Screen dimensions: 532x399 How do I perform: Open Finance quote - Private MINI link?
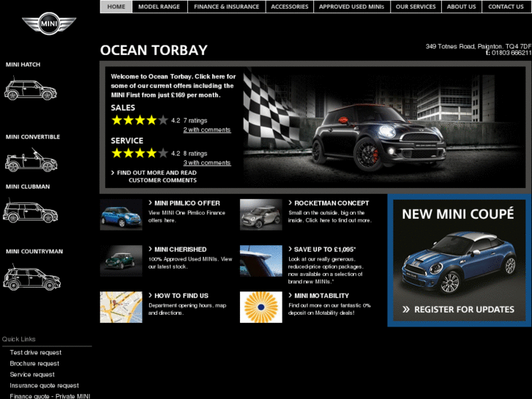[50, 396]
